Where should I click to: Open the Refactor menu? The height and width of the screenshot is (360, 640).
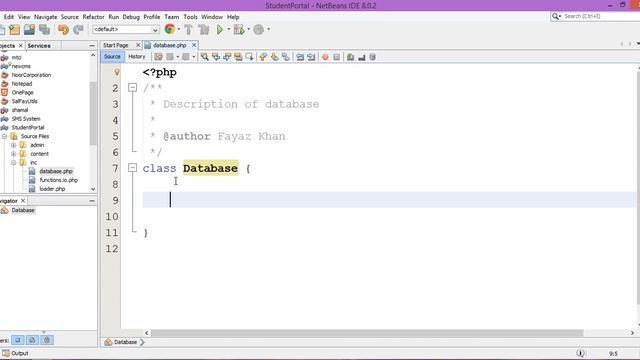coord(93,17)
